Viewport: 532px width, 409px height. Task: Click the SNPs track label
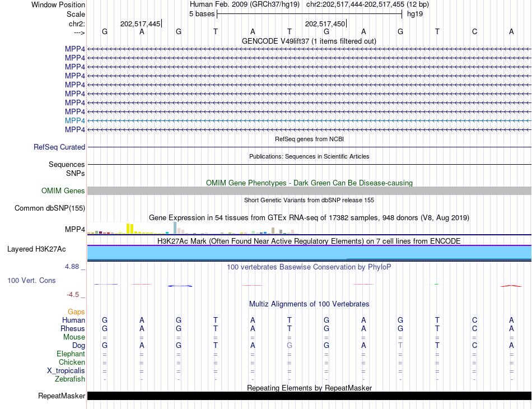pyautogui.click(x=76, y=173)
